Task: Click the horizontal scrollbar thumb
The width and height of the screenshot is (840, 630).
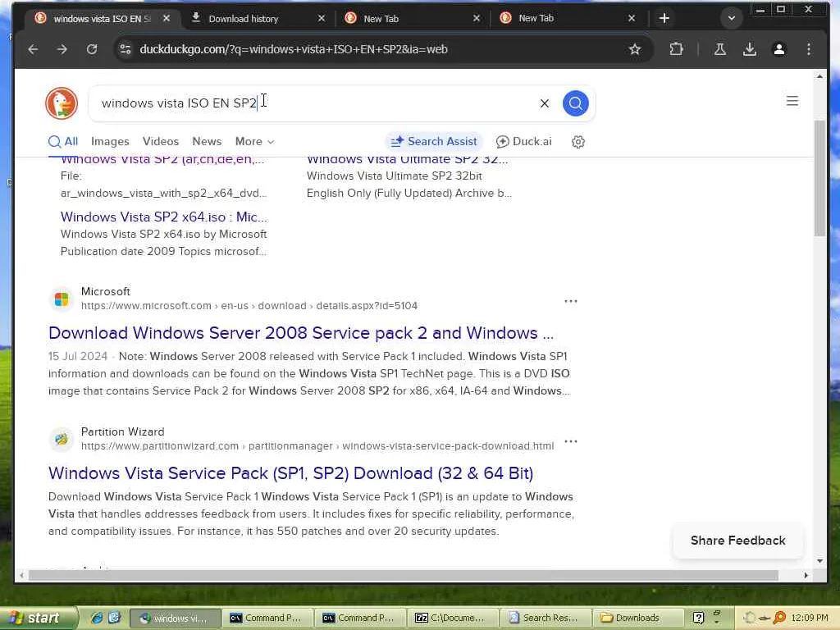Action: coord(404,575)
